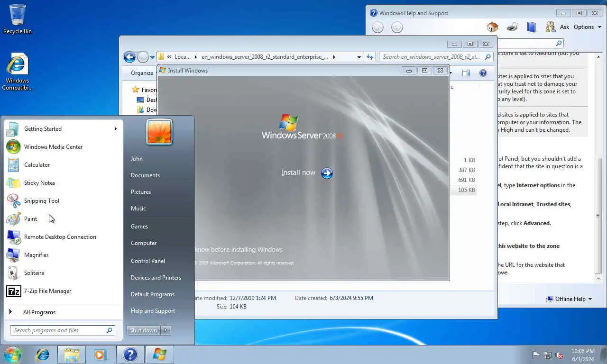Select the 105 KB file row
Viewport: 607px width, 364px height.
(x=463, y=190)
